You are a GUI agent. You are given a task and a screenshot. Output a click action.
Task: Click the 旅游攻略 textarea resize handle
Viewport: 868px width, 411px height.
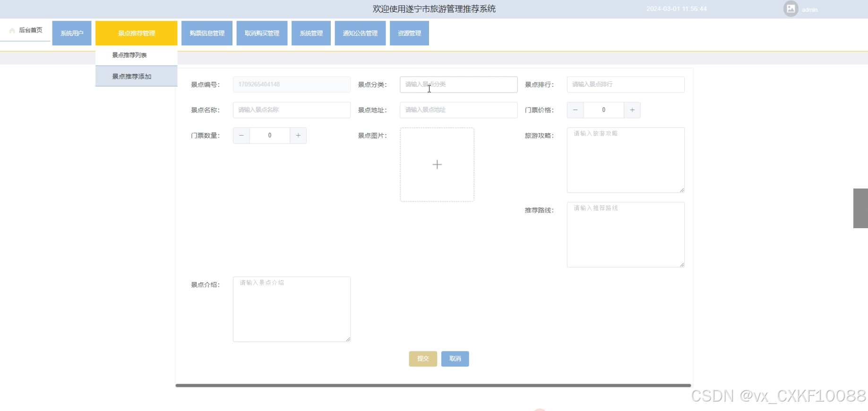point(682,190)
